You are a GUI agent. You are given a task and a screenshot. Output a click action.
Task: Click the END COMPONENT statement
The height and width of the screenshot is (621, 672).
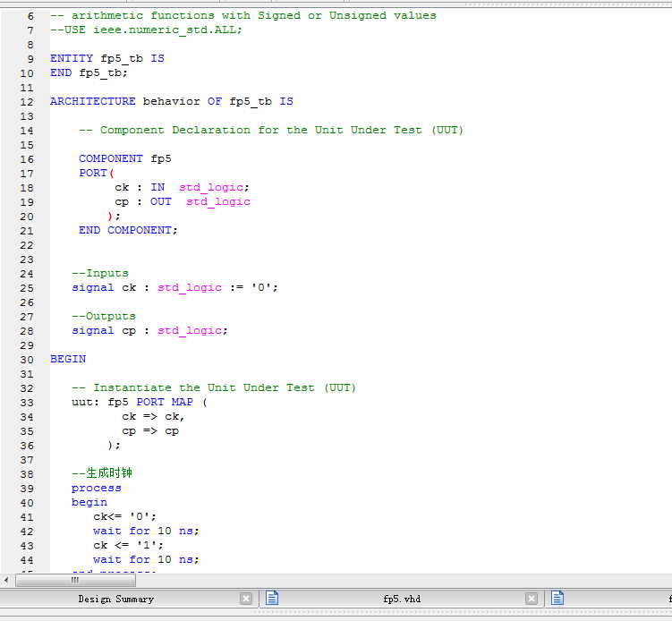pyautogui.click(x=128, y=230)
